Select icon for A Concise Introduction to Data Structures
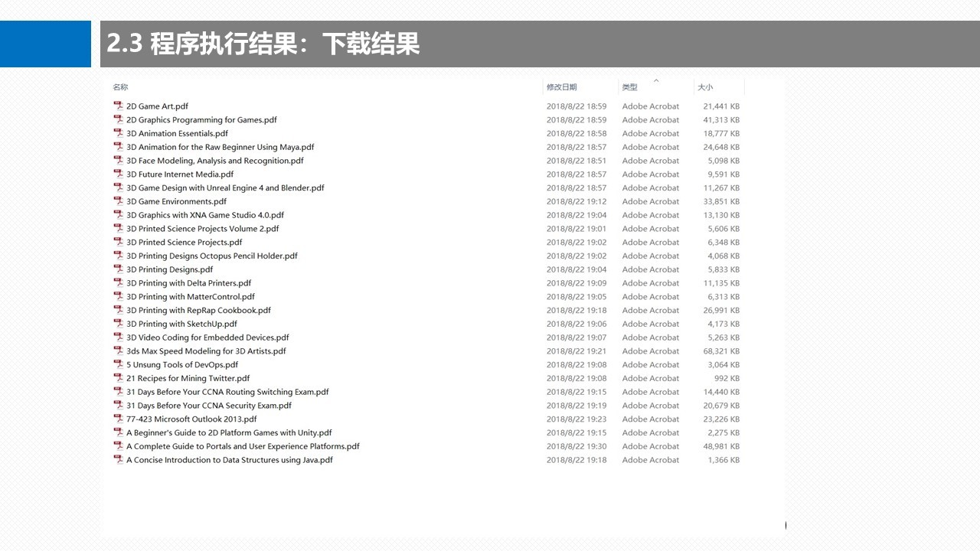Image resolution: width=980 pixels, height=551 pixels. click(x=119, y=460)
